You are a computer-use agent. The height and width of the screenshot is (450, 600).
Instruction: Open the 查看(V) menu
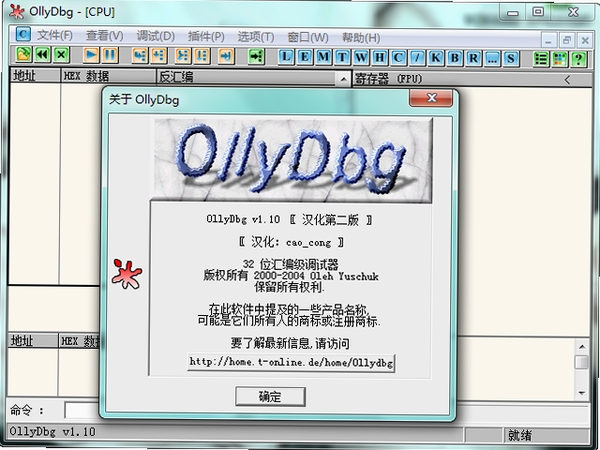coord(104,36)
